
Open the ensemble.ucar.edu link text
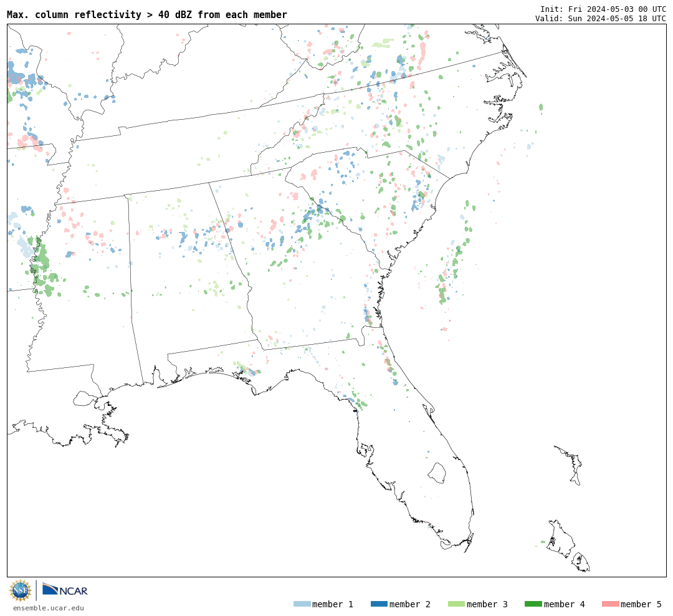coord(49,608)
